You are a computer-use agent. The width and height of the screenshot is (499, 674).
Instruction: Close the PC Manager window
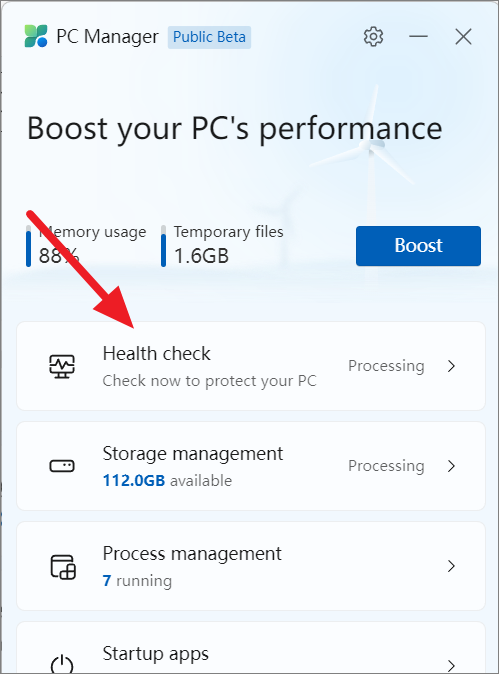(463, 37)
